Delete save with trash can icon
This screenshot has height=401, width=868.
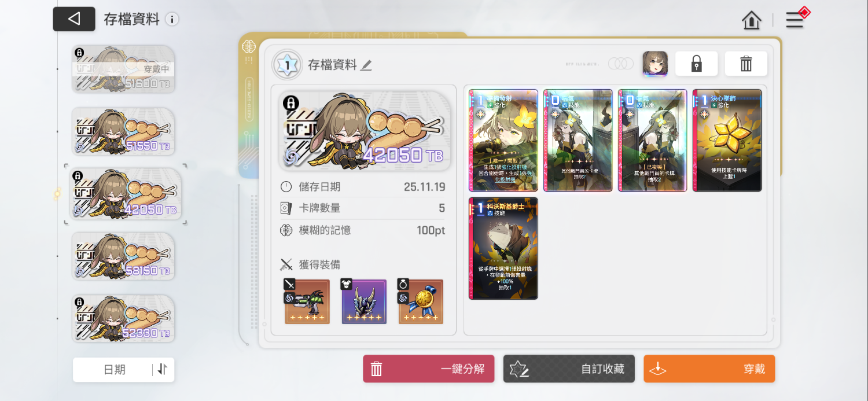pyautogui.click(x=746, y=64)
